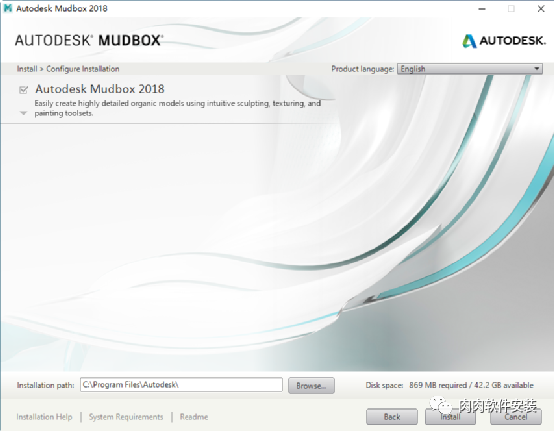554x431 pixels.
Task: Expand the Mudbox 2018 details arrow
Action: pos(23,113)
